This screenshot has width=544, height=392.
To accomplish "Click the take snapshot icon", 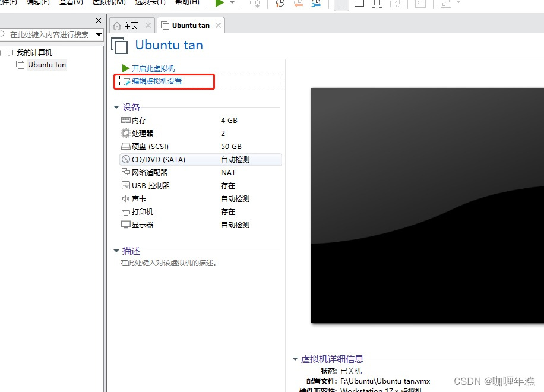I will coord(280,4).
